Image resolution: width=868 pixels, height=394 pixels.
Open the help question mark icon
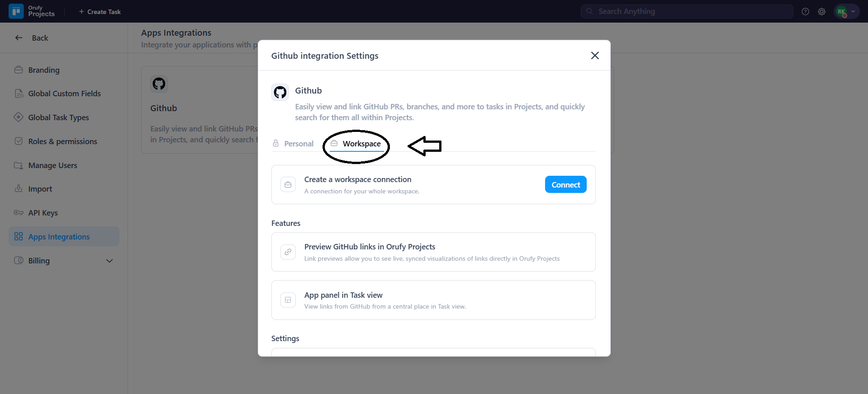(805, 12)
